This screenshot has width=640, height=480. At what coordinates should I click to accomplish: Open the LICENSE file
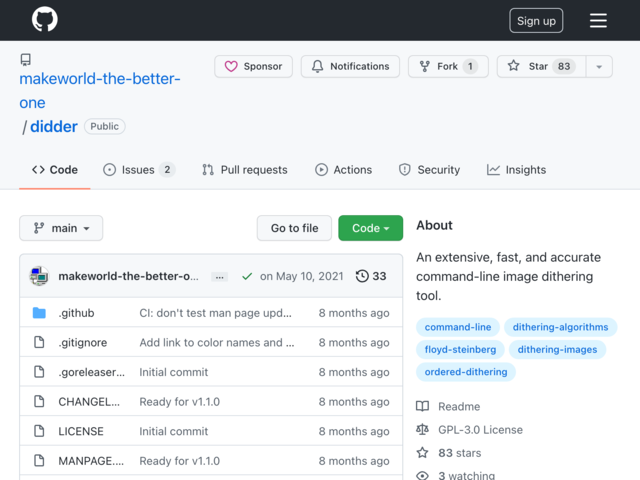pos(81,431)
